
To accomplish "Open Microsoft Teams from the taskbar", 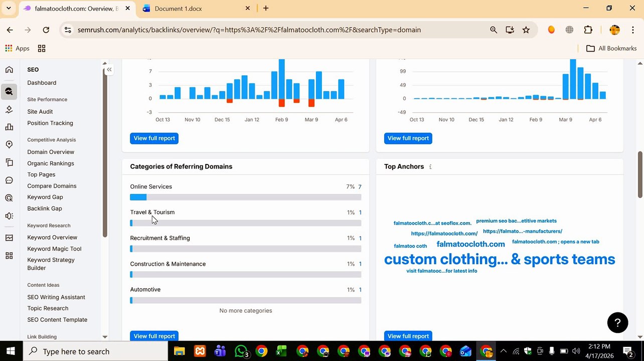I will 220,351.
